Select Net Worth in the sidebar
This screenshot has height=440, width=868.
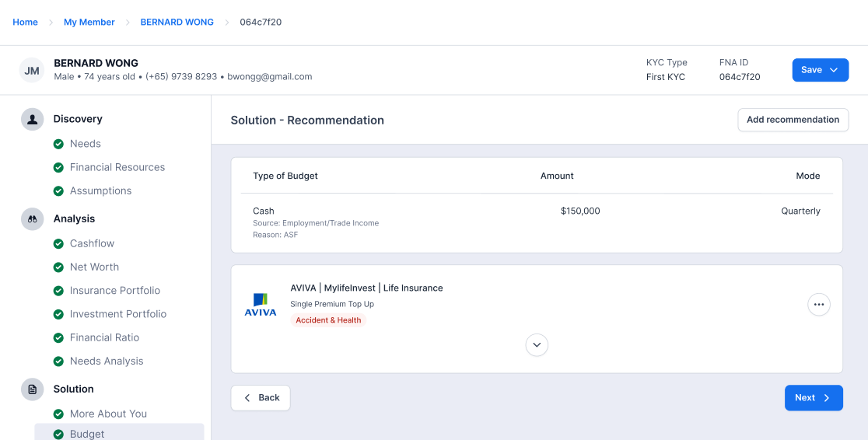pyautogui.click(x=94, y=267)
